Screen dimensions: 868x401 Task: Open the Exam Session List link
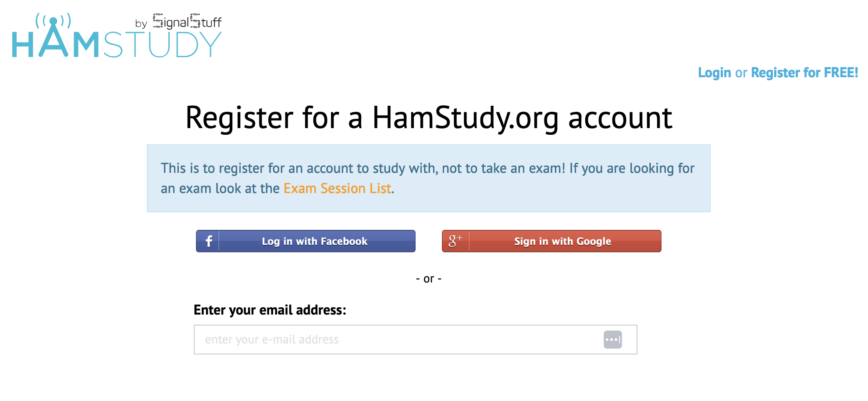point(337,188)
